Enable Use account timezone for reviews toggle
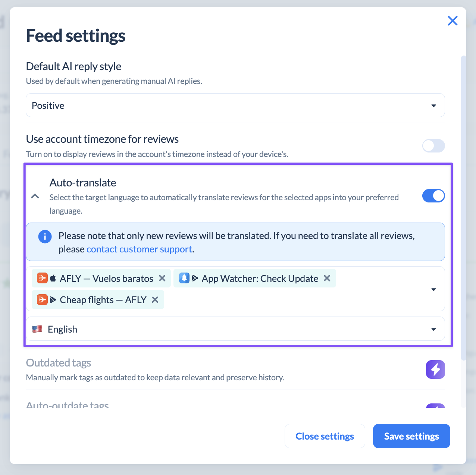 tap(433, 146)
